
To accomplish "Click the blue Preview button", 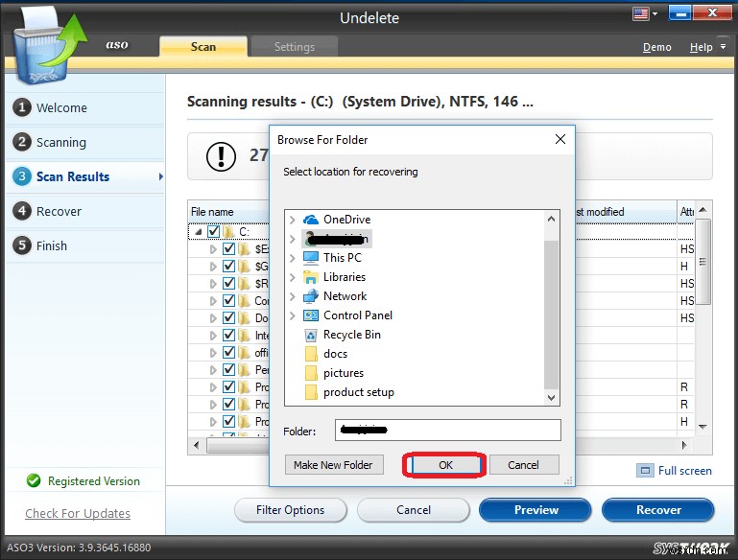I will point(536,510).
